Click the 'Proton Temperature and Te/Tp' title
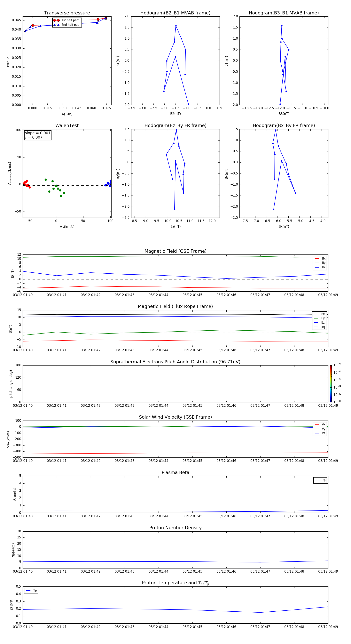 tap(175, 583)
